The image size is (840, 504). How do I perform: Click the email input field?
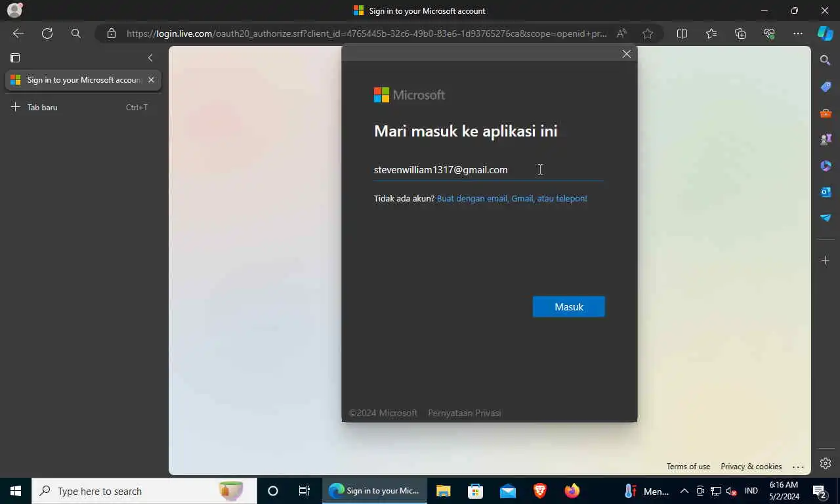[x=488, y=170]
